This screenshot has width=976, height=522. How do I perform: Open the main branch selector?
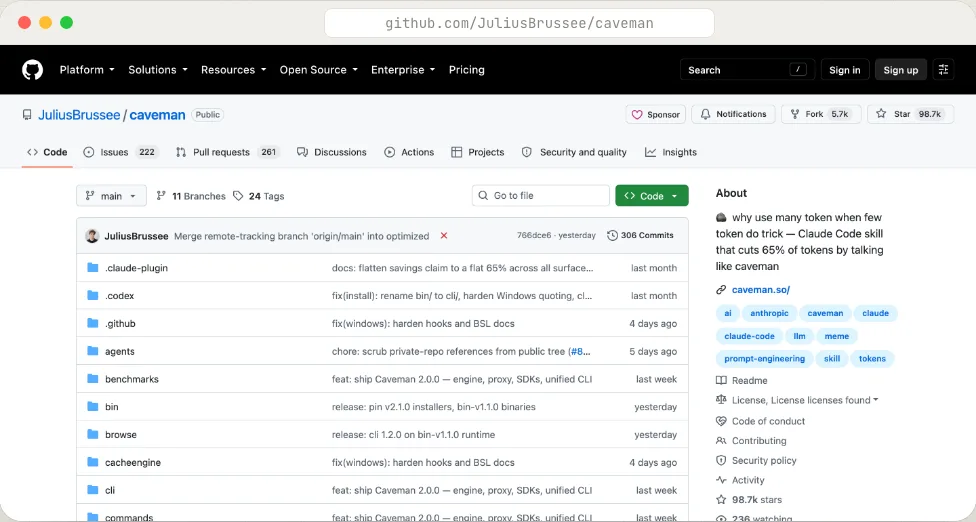111,195
